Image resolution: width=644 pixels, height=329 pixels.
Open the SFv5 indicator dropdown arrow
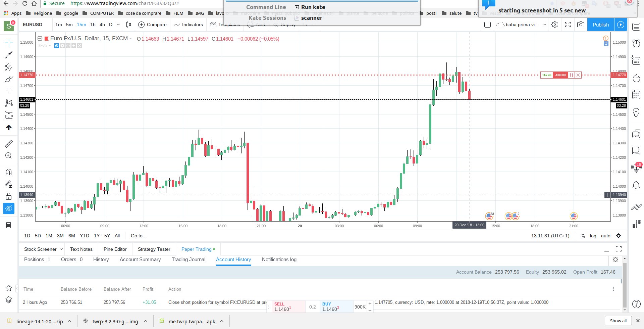[x=50, y=46]
